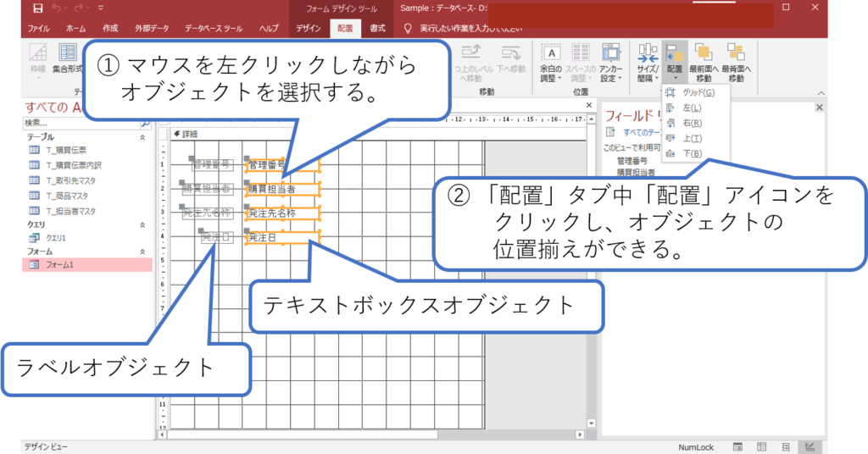868x454 pixels.
Task: Select the grey 購買担当者 label control
Action: click(208, 189)
